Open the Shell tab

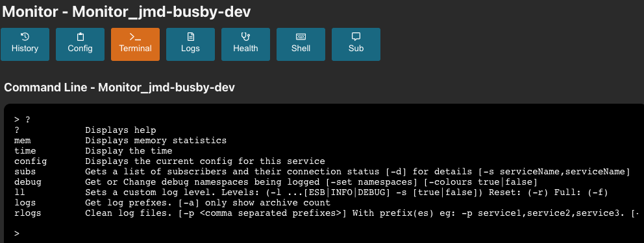pos(301,44)
